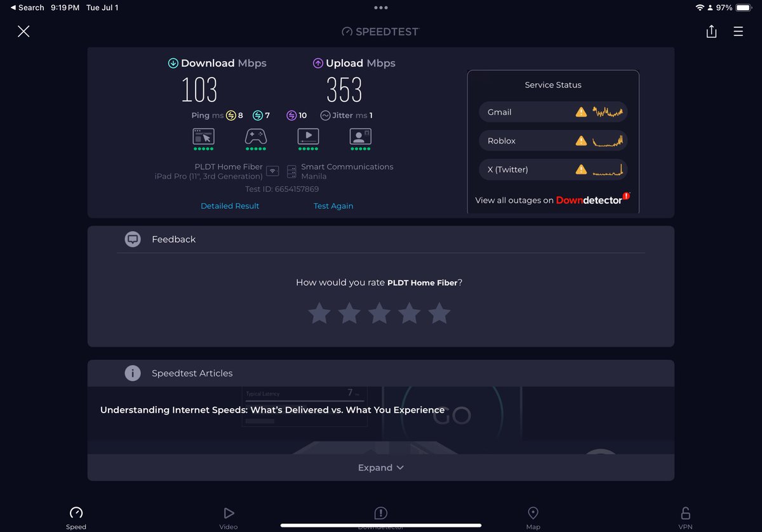The width and height of the screenshot is (762, 532).
Task: Open X (Twitter) service status row
Action: [553, 170]
